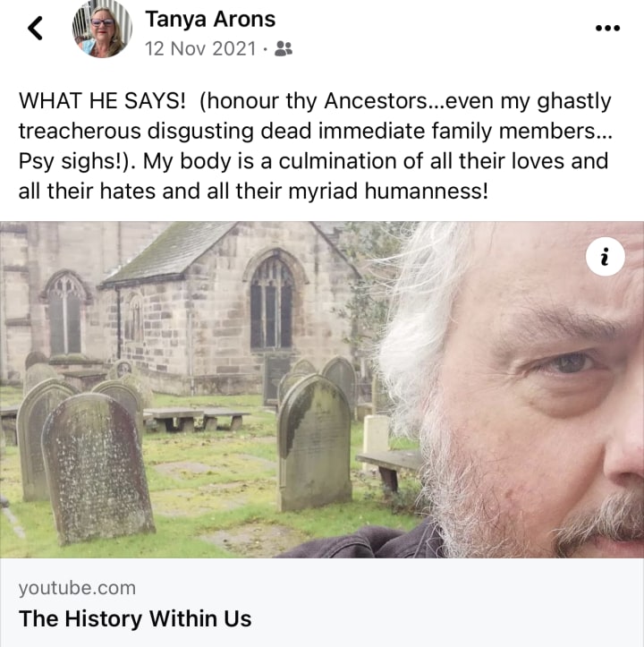Viewport: 644px width, 647px height.
Task: Click the friends audience icon beside date
Action: tap(284, 48)
